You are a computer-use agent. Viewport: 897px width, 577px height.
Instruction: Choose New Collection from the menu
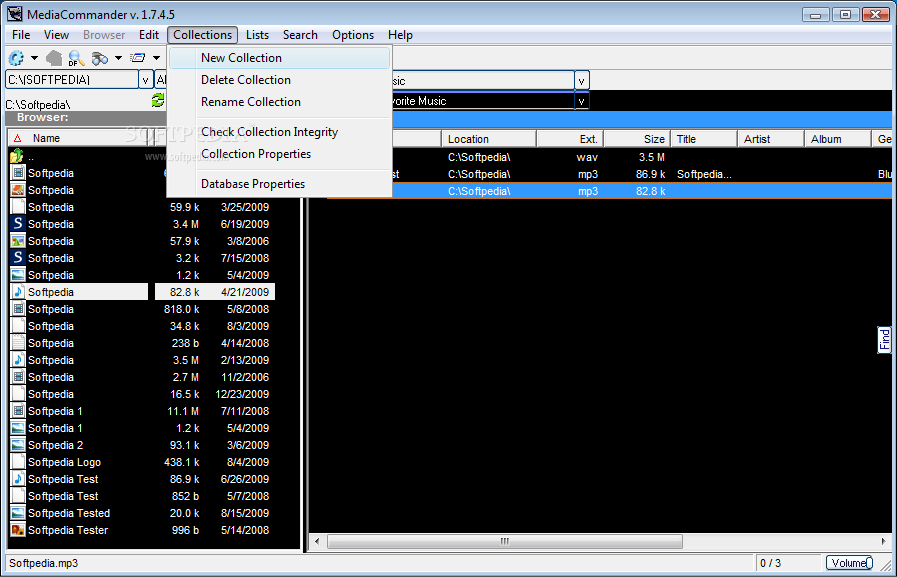tap(280, 58)
